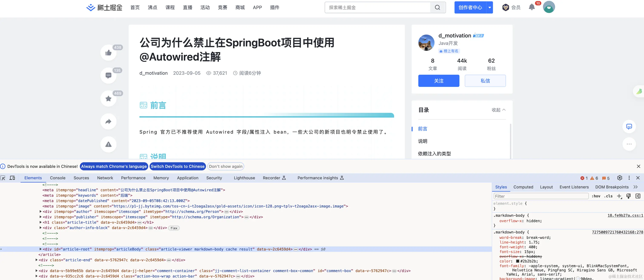The height and width of the screenshot is (280, 644).
Task: Switch to the Console tab
Action: (57, 178)
